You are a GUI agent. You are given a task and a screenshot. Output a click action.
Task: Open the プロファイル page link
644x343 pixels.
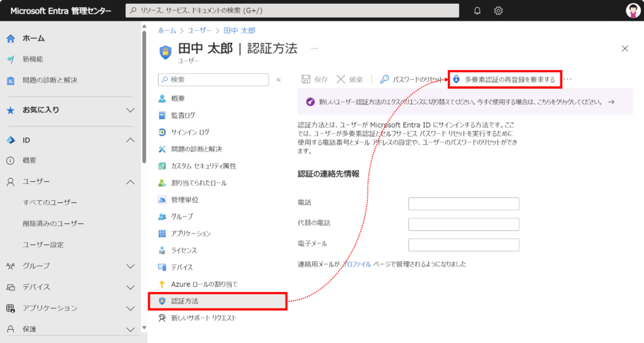357,264
